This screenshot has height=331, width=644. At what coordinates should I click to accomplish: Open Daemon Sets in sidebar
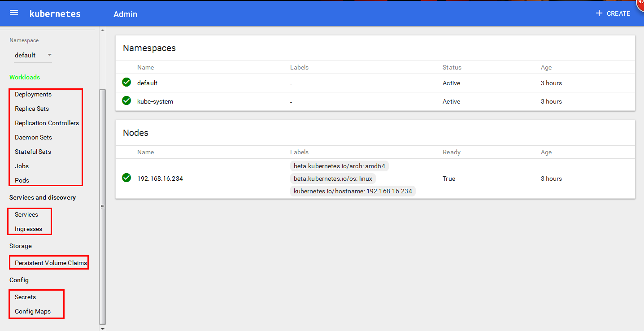tap(33, 137)
